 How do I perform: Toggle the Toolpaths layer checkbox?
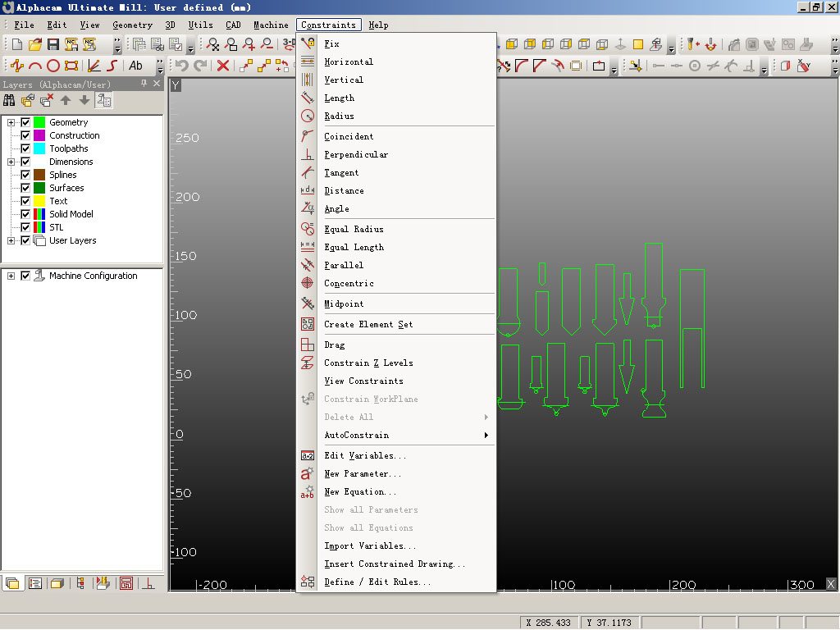tap(25, 148)
